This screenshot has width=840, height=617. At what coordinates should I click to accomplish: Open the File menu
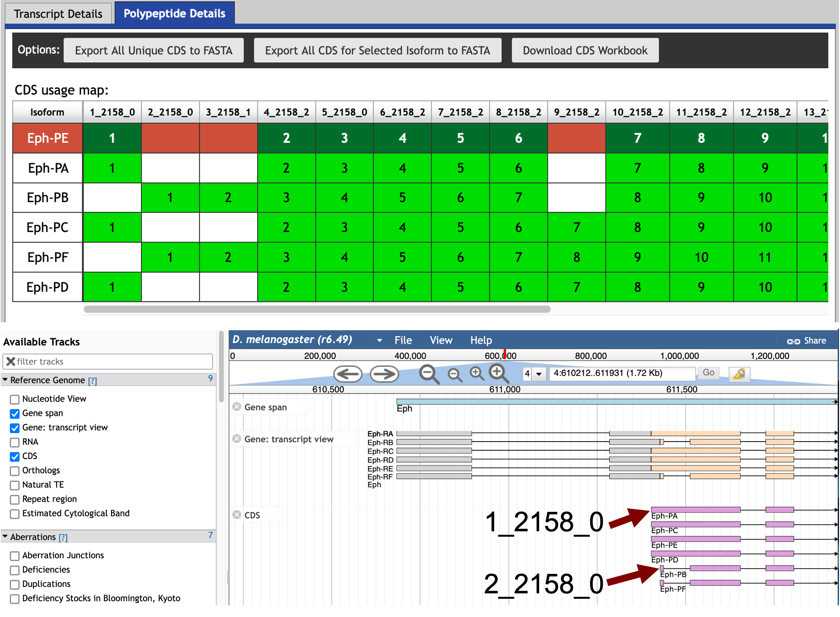tap(403, 340)
